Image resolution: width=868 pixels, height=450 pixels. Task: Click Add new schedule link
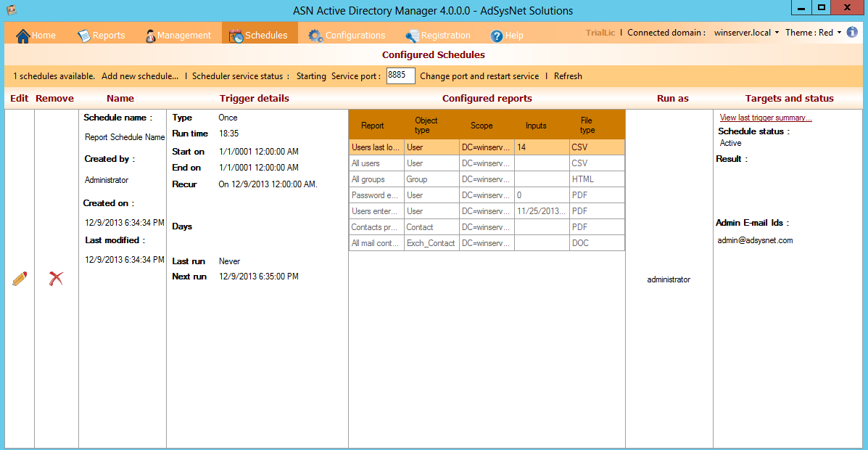(140, 76)
